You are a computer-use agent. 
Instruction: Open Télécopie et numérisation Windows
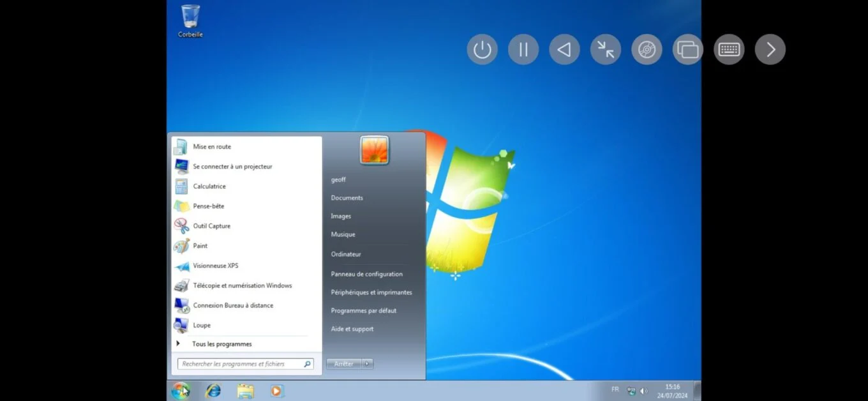247,285
